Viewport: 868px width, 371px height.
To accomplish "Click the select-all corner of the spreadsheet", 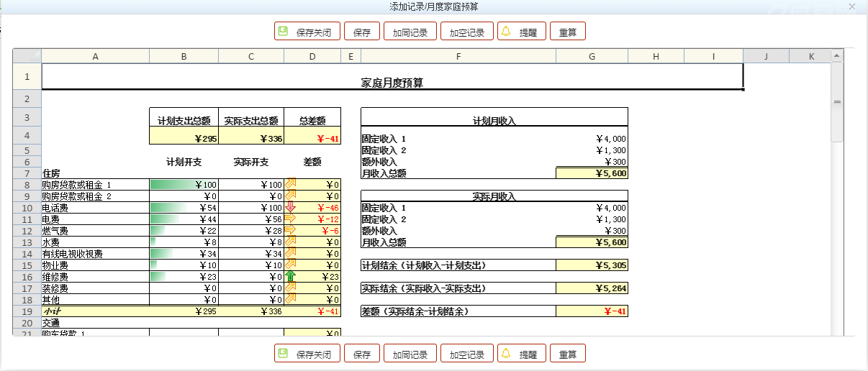I will tap(27, 56).
